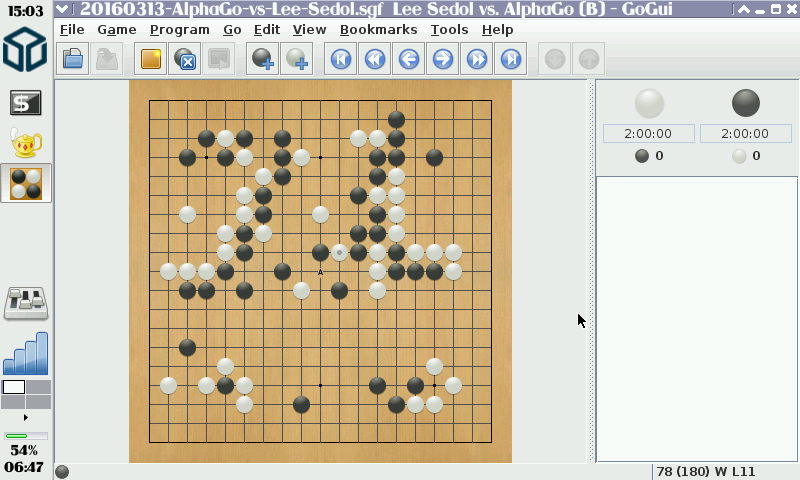
Task: Click the blue bar chart monitor icon
Action: [26, 353]
